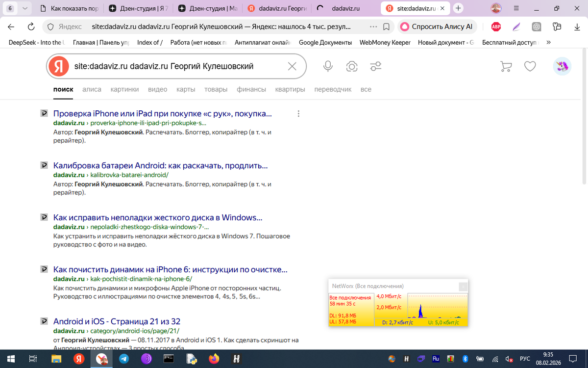
Task: Click 'Спросить Алису AI' button
Action: 437,26
